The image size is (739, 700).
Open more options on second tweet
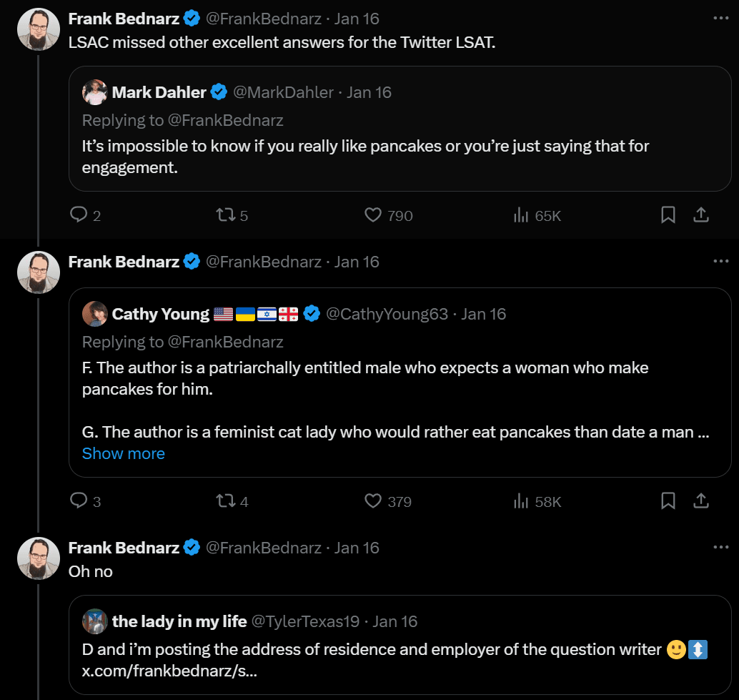(721, 261)
